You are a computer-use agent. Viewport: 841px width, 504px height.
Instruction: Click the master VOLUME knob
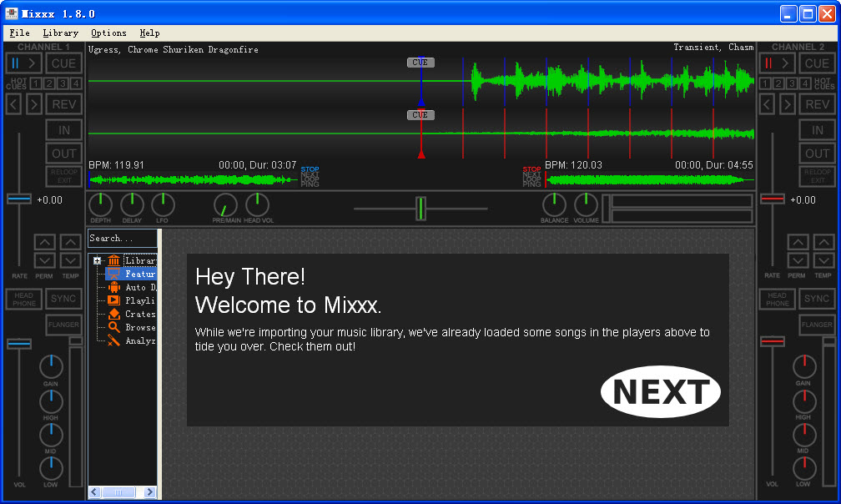(586, 204)
